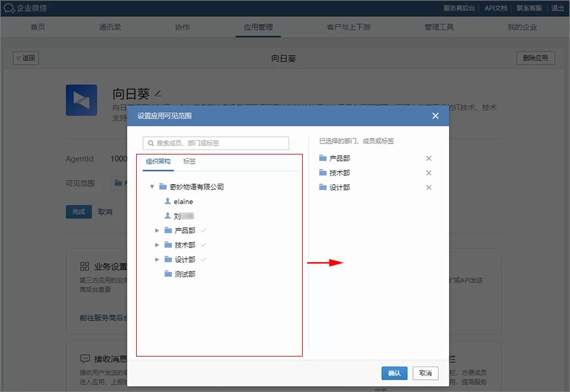Click the folder icon beside 测试部
570x392 pixels.
point(167,274)
